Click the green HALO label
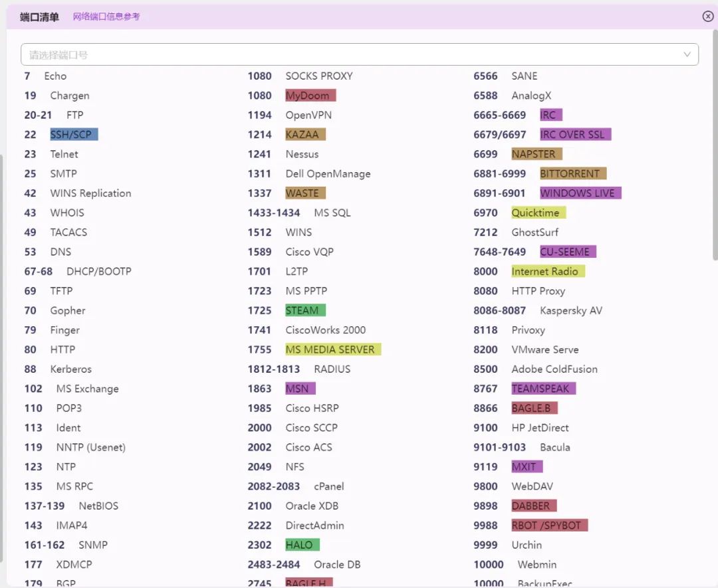This screenshot has height=588, width=718. (302, 545)
